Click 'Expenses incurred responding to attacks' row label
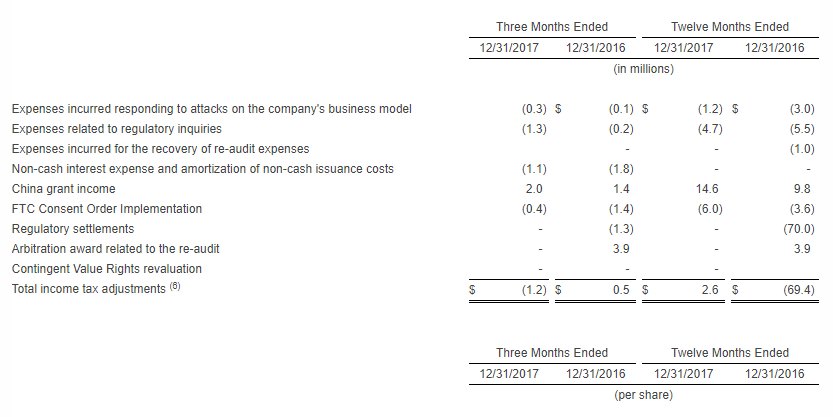833x417 pixels. click(211, 109)
